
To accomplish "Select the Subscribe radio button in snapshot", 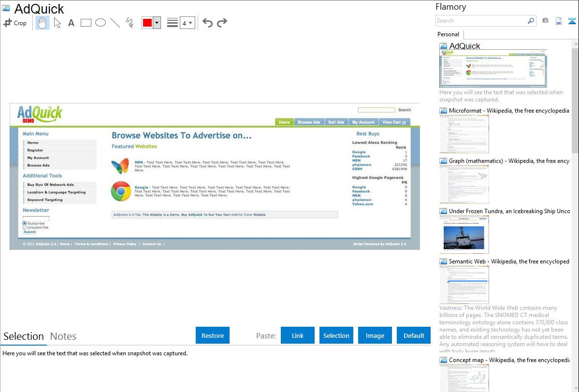I will 25,223.
